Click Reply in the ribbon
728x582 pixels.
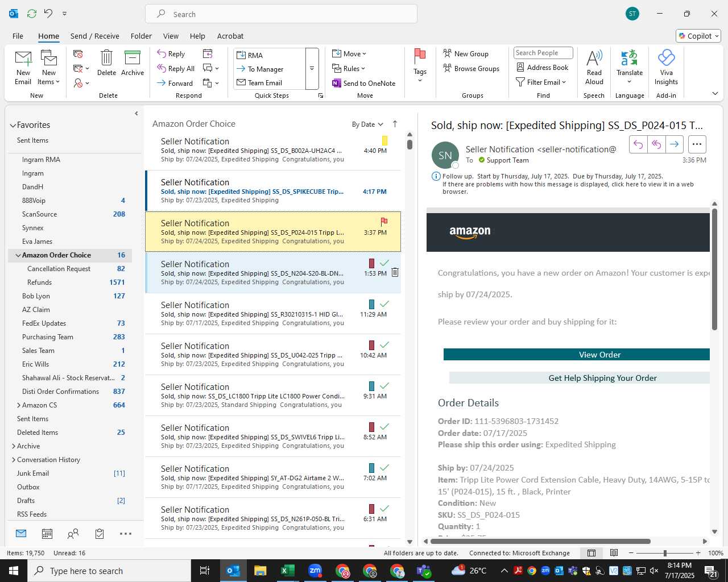point(171,54)
